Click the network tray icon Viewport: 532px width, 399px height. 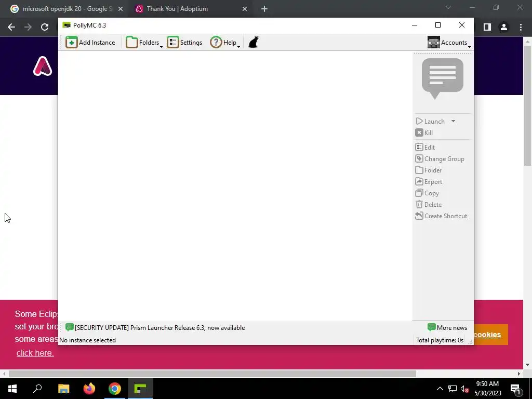coord(453,389)
